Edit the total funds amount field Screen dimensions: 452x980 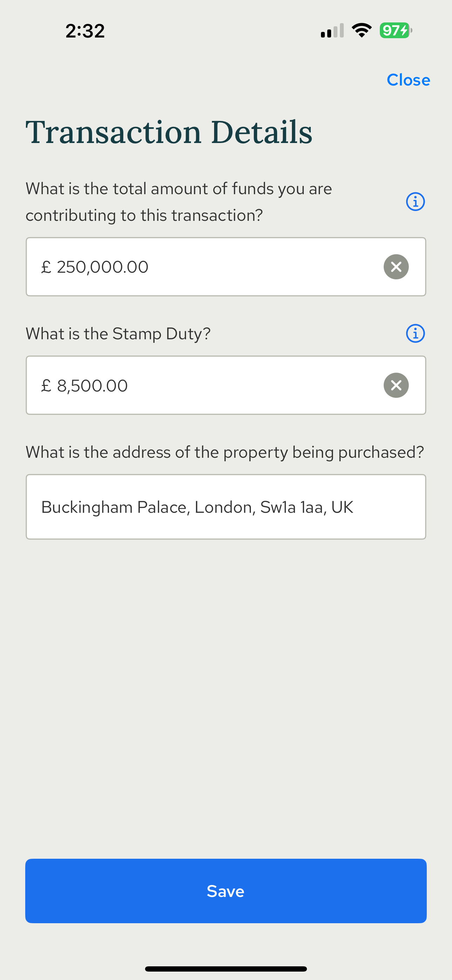pyautogui.click(x=205, y=267)
